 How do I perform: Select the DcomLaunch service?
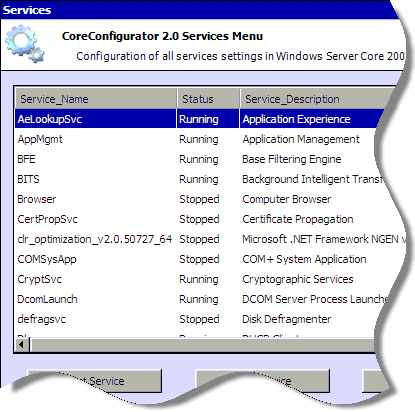pyautogui.click(x=47, y=299)
